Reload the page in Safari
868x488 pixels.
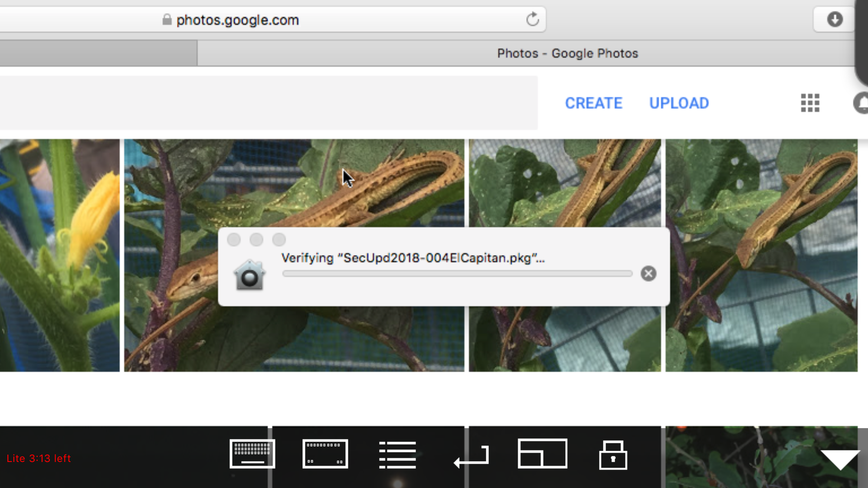click(x=532, y=20)
